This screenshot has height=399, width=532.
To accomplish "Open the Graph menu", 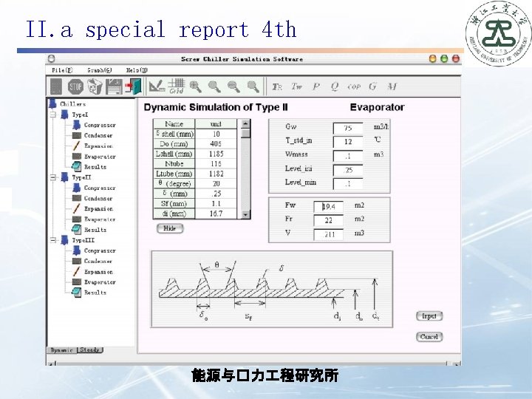I will pos(100,70).
